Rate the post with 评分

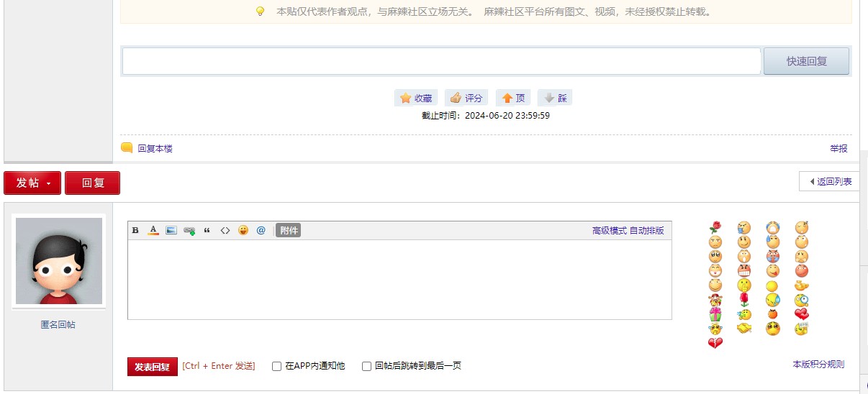[x=466, y=98]
